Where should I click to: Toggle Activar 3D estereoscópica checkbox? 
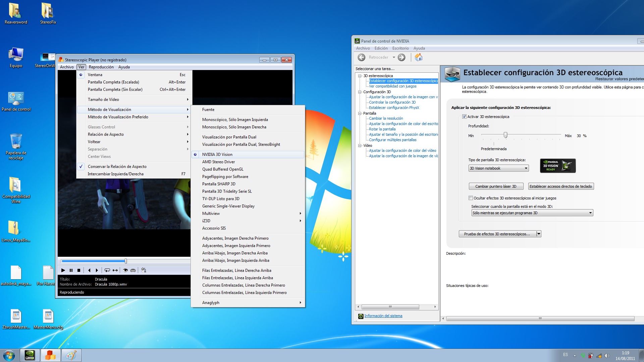(464, 117)
